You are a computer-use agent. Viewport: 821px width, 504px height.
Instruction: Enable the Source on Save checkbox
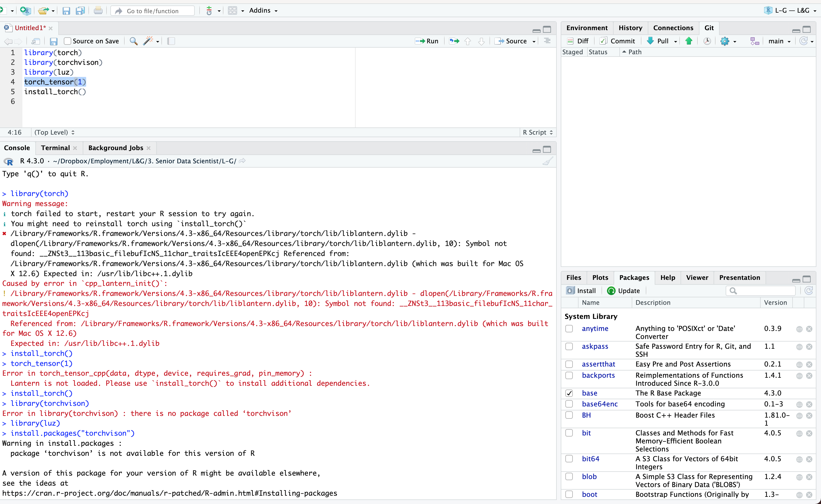[x=68, y=41]
